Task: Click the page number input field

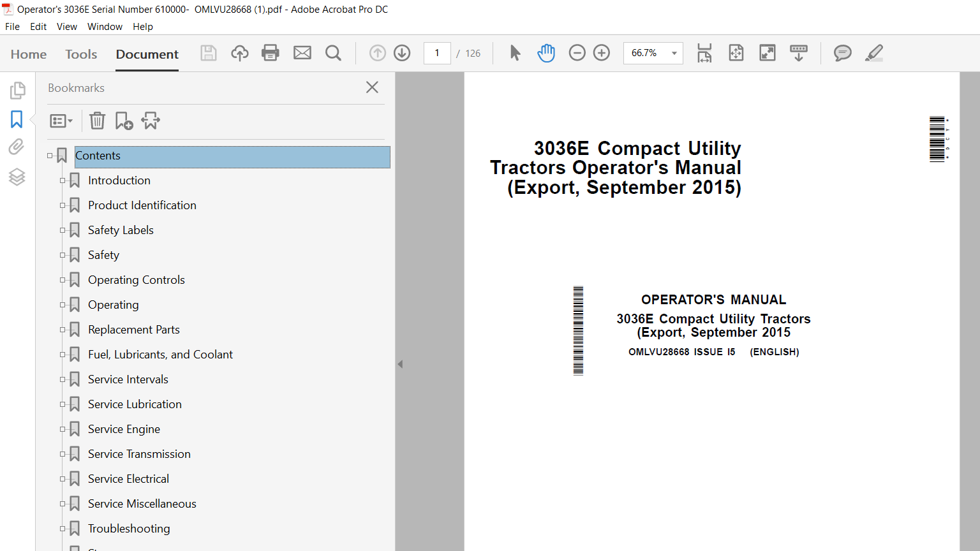Action: click(x=437, y=53)
